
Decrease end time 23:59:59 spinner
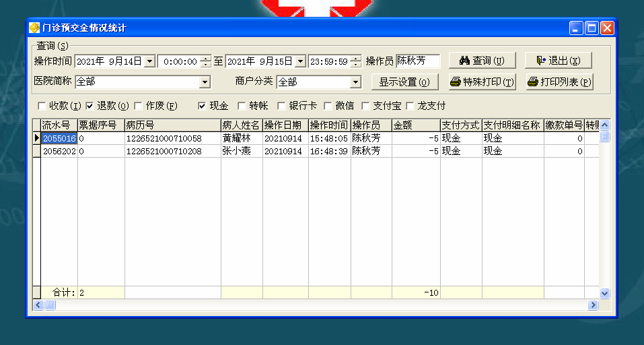(357, 65)
